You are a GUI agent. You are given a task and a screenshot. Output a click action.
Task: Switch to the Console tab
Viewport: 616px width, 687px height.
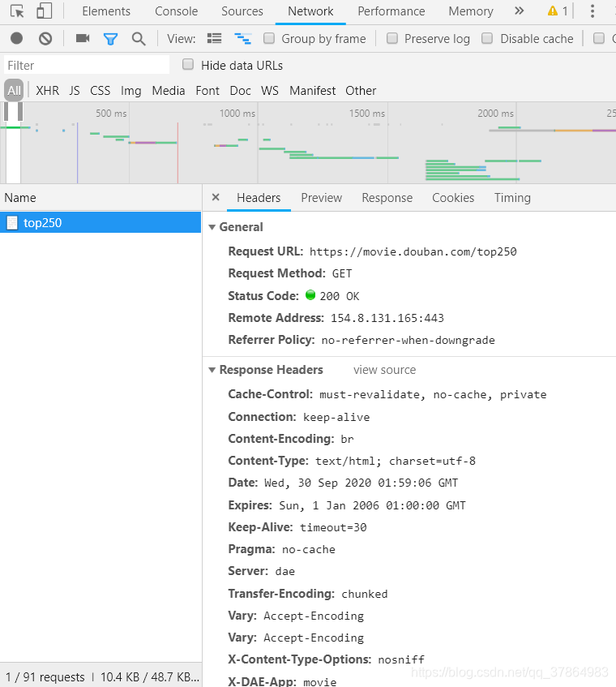click(177, 11)
